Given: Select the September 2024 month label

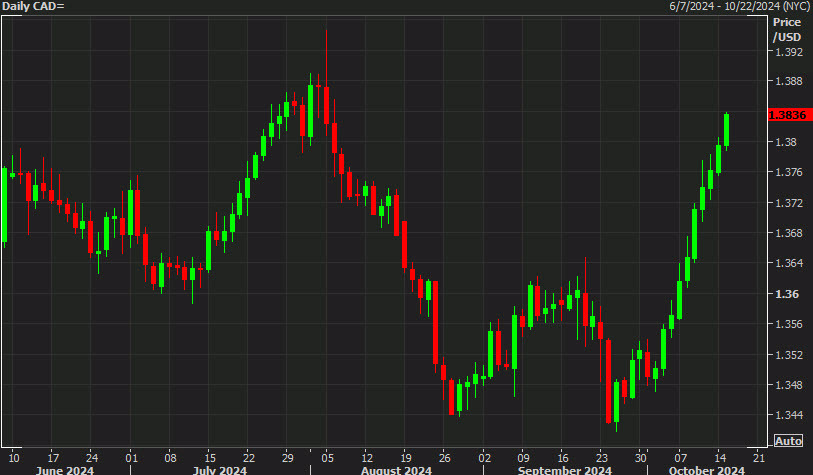Looking at the screenshot, I should (x=565, y=470).
